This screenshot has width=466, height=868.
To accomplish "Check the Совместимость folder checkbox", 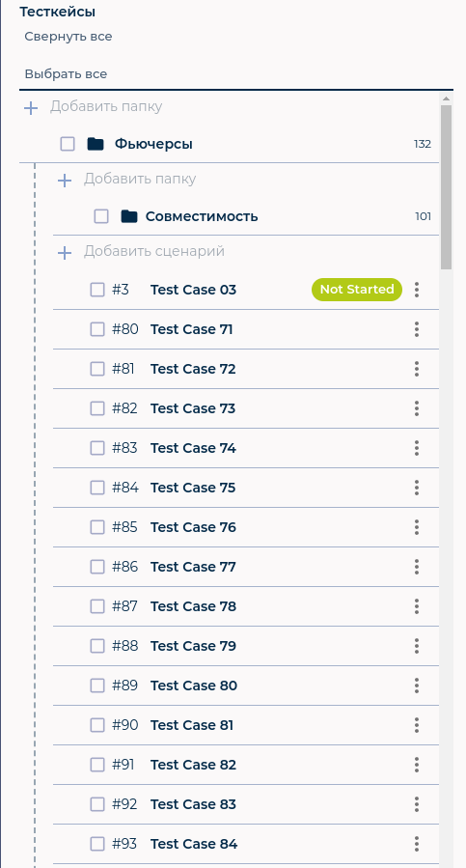I will pyautogui.click(x=101, y=216).
